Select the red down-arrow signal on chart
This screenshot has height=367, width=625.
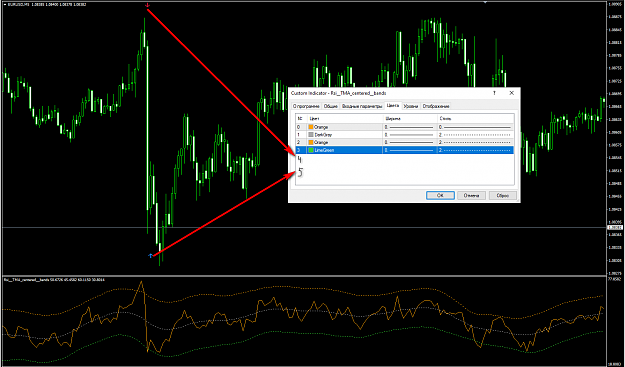147,6
